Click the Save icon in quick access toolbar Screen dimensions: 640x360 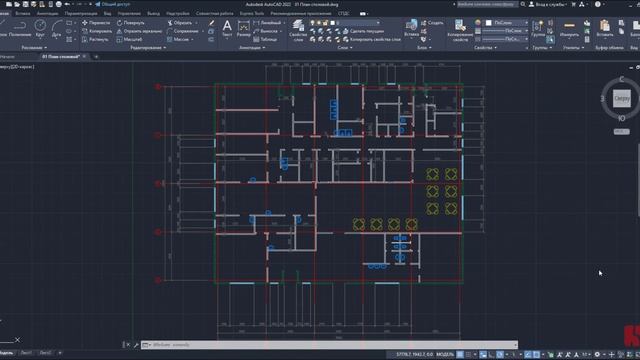tap(25, 4)
